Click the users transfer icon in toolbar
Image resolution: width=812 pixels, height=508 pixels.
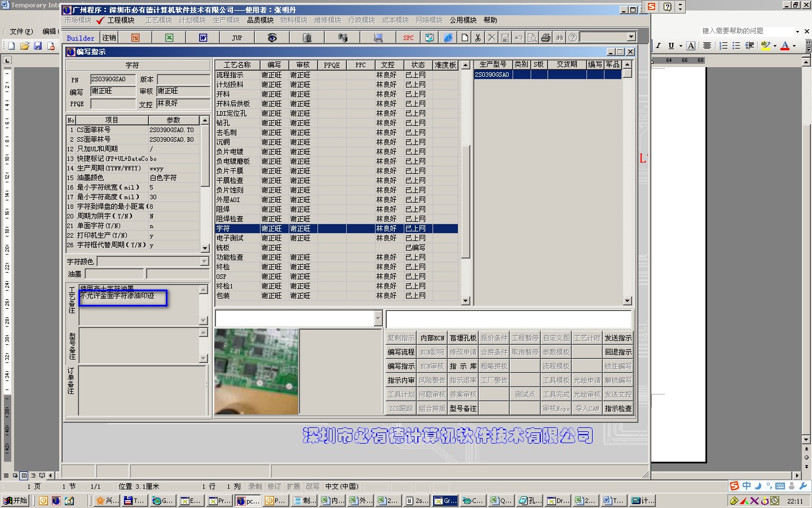pos(342,38)
